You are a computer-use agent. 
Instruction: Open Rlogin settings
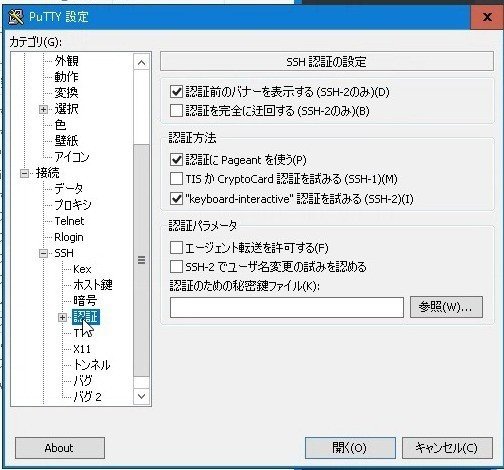click(69, 237)
